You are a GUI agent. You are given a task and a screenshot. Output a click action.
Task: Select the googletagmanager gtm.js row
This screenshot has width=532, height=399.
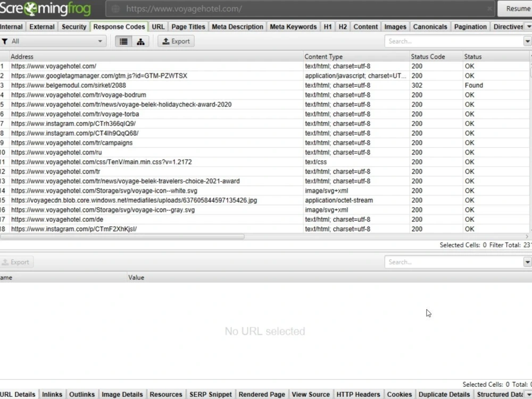pyautogui.click(x=264, y=76)
